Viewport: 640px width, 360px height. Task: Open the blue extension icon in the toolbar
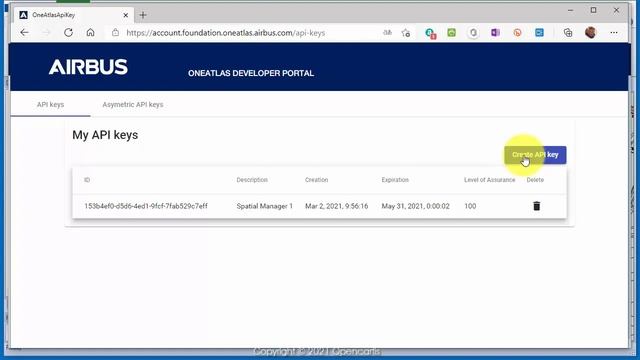pos(539,33)
